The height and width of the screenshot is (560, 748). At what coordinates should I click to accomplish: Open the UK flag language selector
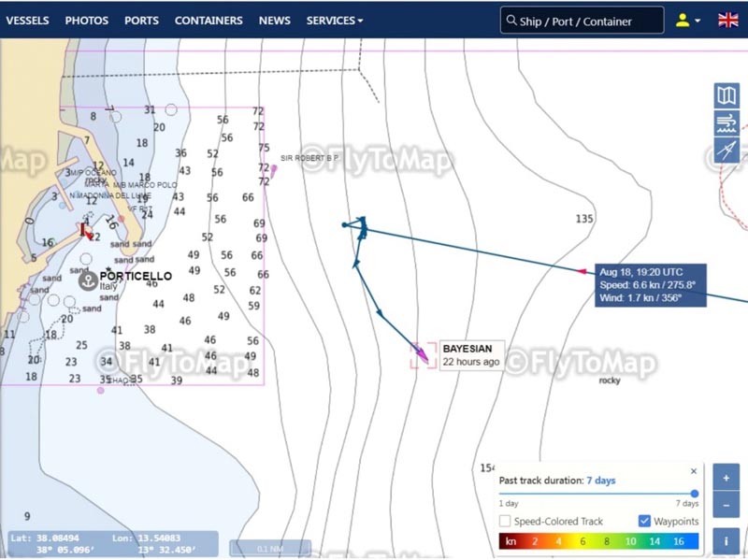[727, 20]
